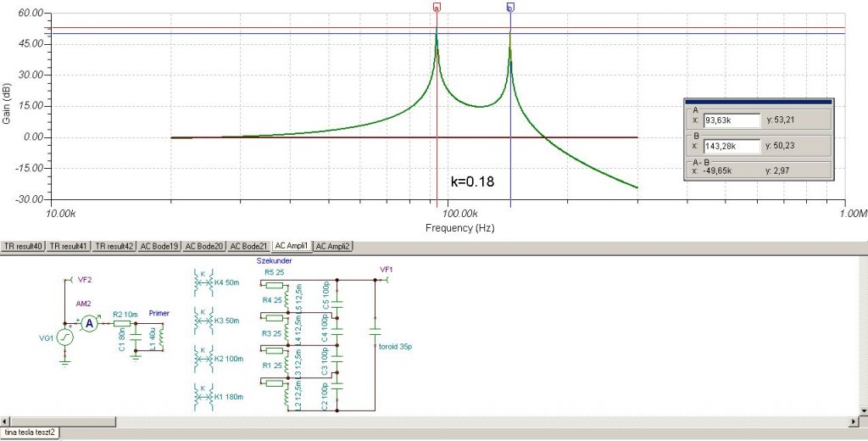
Task: Select the VG1 voltage generator symbol
Action: (64, 337)
